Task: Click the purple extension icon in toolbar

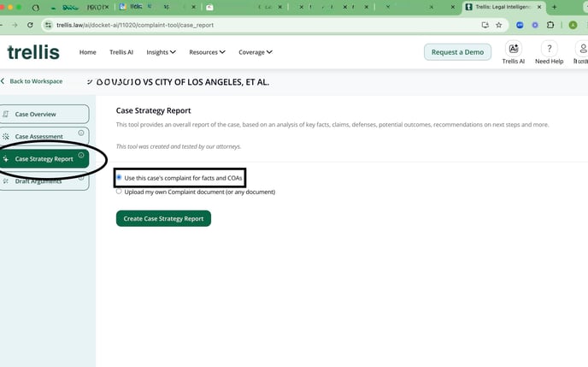Action: click(x=535, y=25)
